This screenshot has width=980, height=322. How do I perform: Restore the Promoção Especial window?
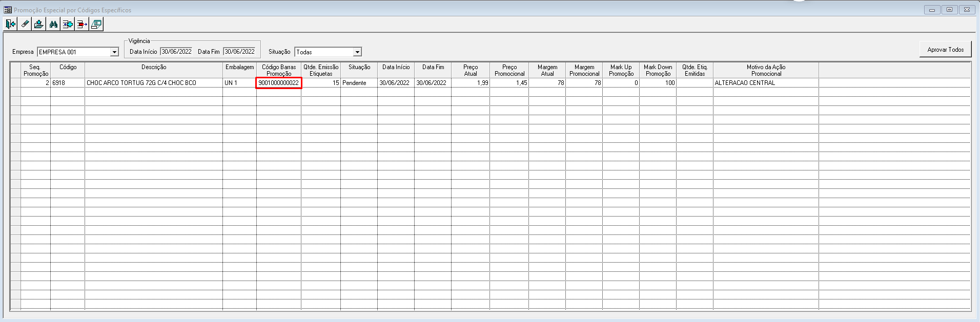(949, 10)
